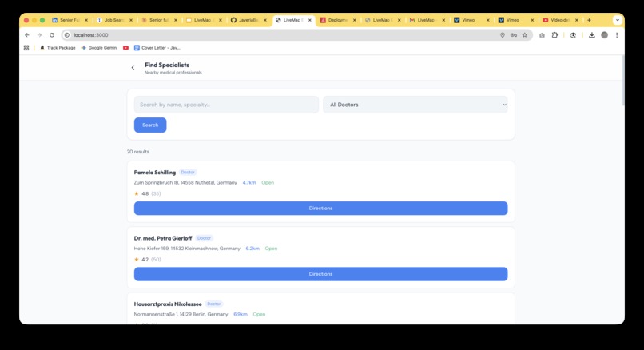Reload the localhost page
Viewport: 644px width, 350px height.
coord(52,35)
